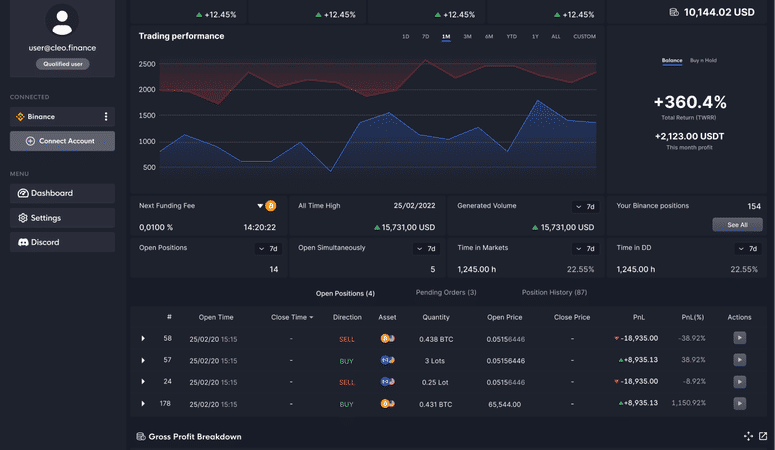
Task: Click the Binance logo icon
Action: [x=20, y=117]
